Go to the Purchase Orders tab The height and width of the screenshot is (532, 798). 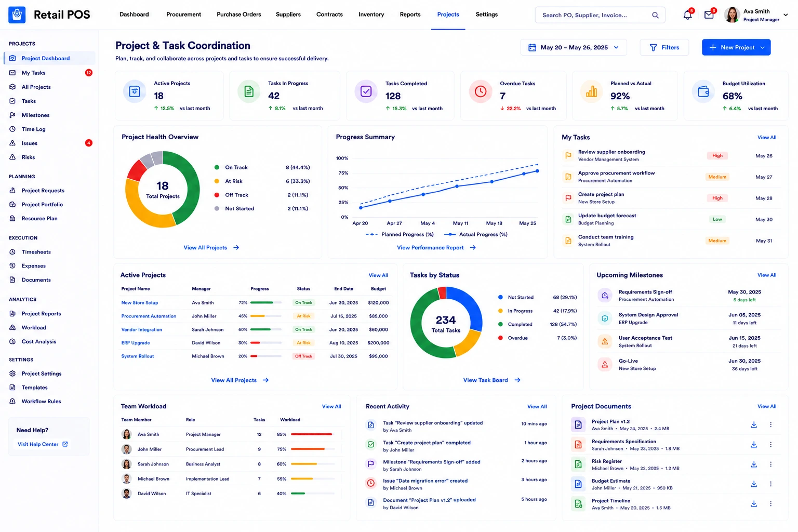[x=239, y=15]
